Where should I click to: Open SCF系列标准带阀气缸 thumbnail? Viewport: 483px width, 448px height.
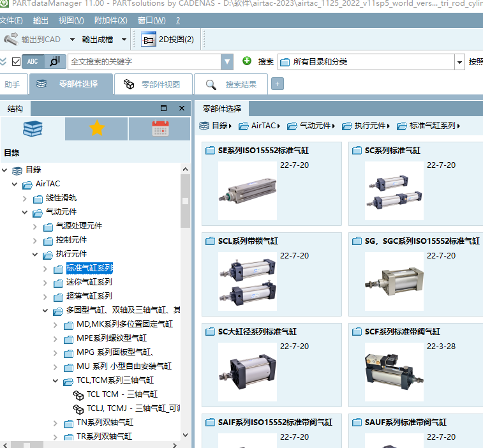click(x=394, y=372)
